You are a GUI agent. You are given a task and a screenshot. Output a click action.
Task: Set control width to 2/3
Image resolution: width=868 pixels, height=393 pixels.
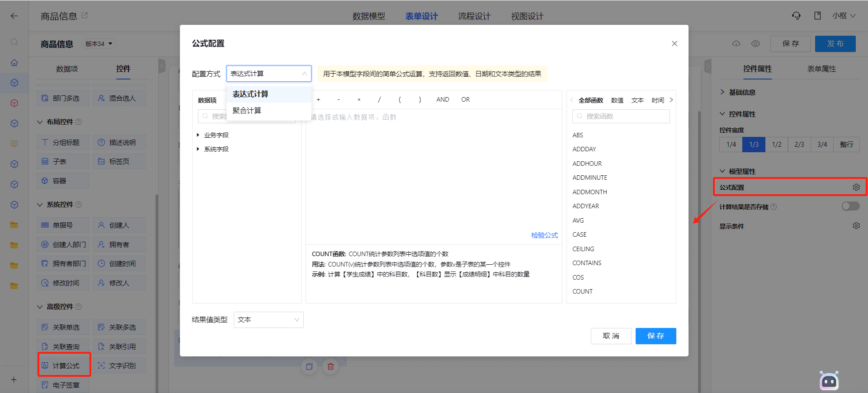click(799, 145)
